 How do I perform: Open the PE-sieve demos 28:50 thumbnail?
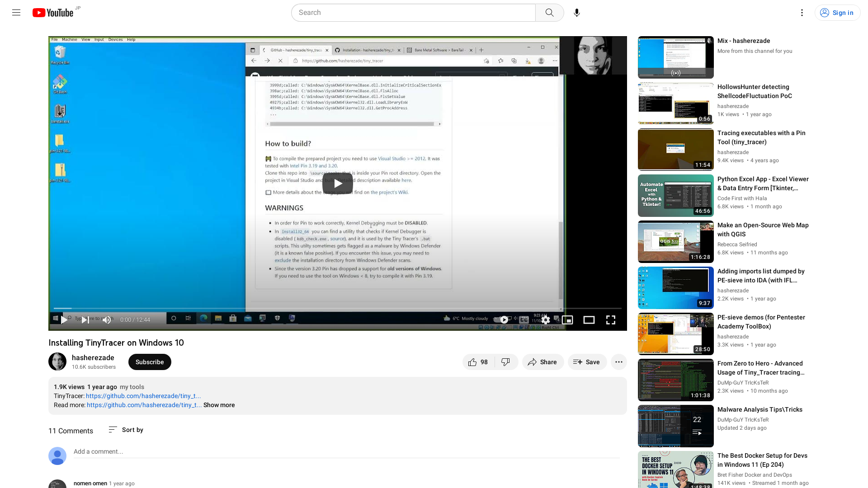pos(675,334)
